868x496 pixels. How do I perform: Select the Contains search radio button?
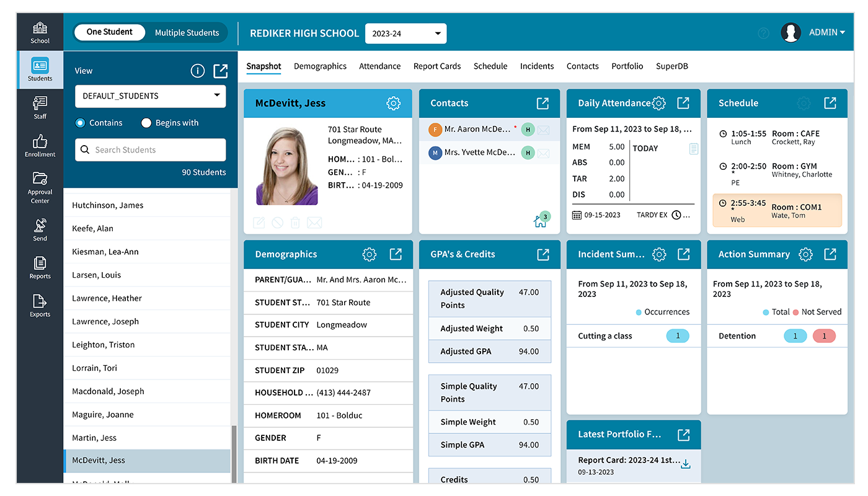pyautogui.click(x=81, y=123)
